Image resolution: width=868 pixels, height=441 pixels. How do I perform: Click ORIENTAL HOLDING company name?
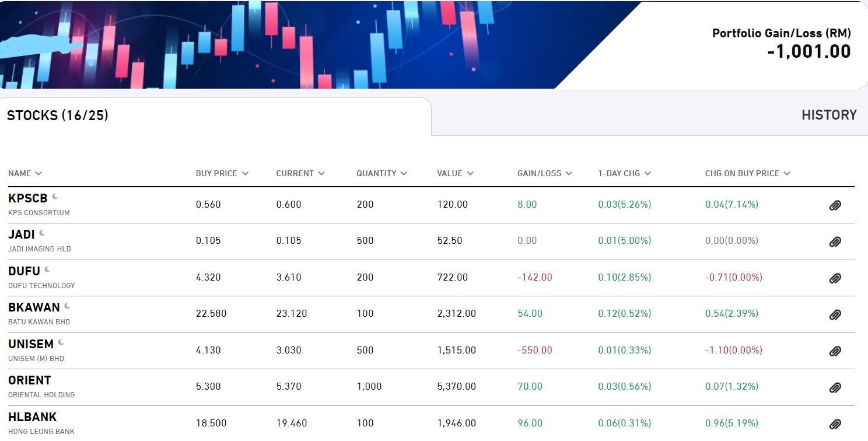pos(41,395)
